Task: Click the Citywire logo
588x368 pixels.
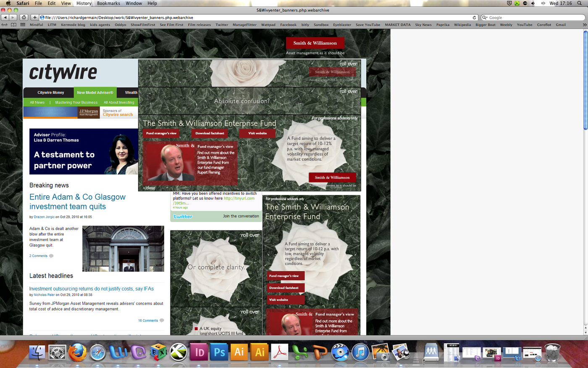Action: (x=63, y=73)
